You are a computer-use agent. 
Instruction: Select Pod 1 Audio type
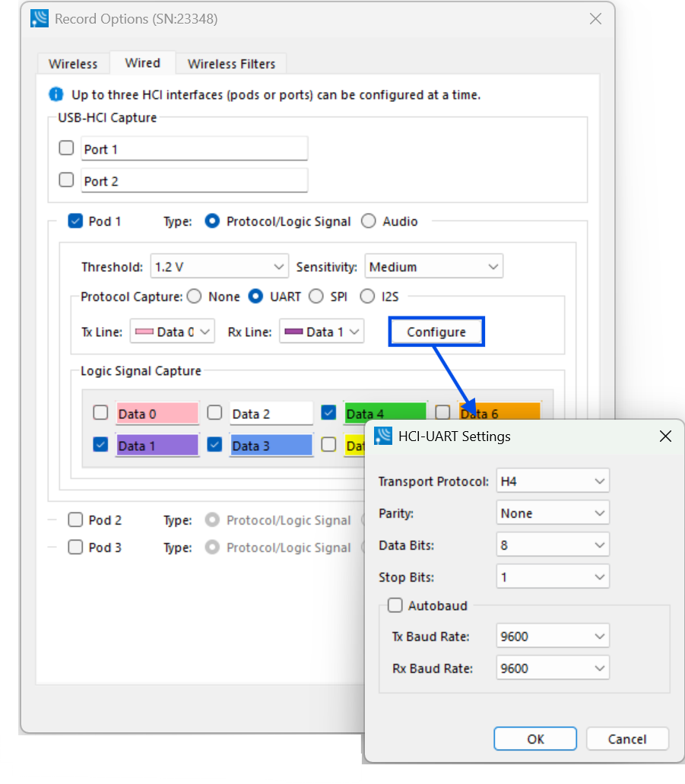point(369,221)
